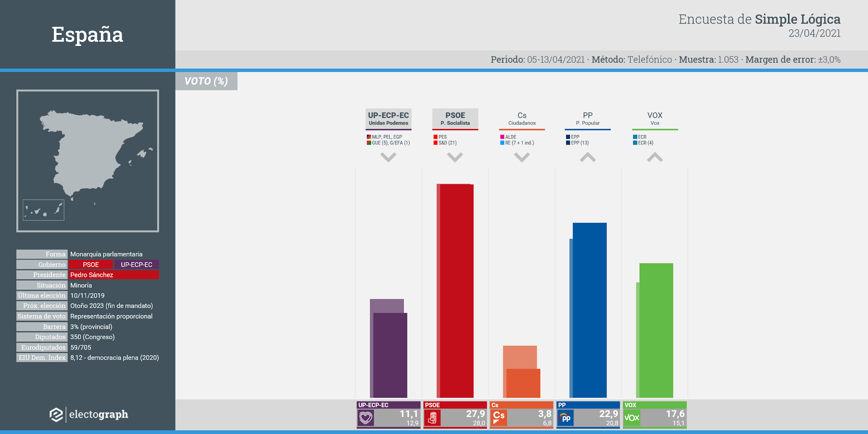Click '8,12 - democracia plena (2020)' value

pos(115,358)
